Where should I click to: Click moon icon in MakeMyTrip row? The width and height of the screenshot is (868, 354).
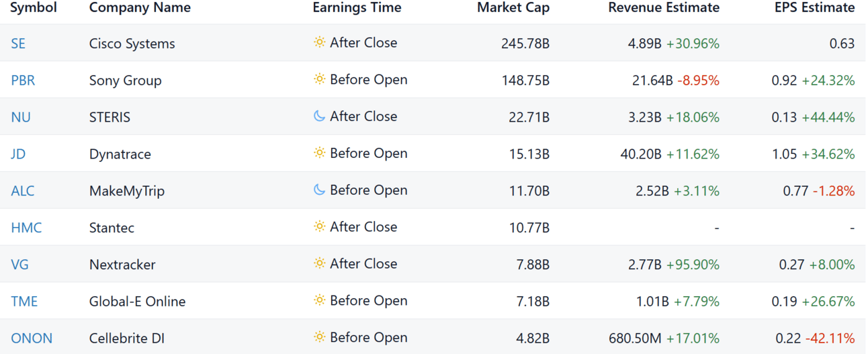(x=319, y=190)
